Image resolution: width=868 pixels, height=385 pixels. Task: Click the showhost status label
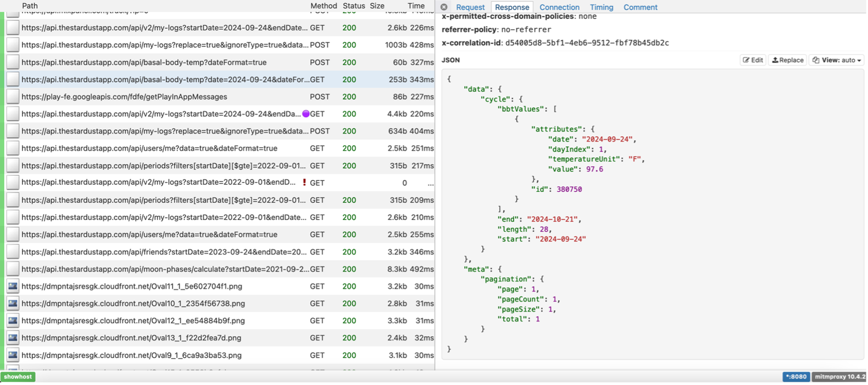[18, 376]
